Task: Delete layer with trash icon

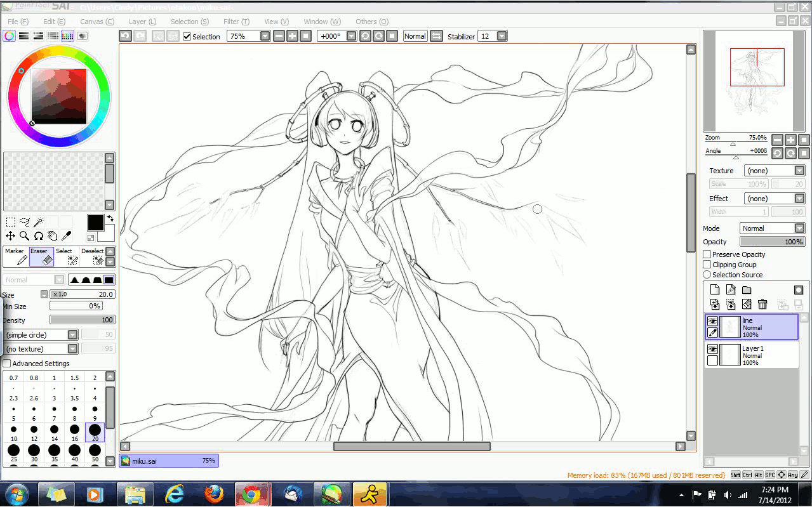Action: coord(762,305)
